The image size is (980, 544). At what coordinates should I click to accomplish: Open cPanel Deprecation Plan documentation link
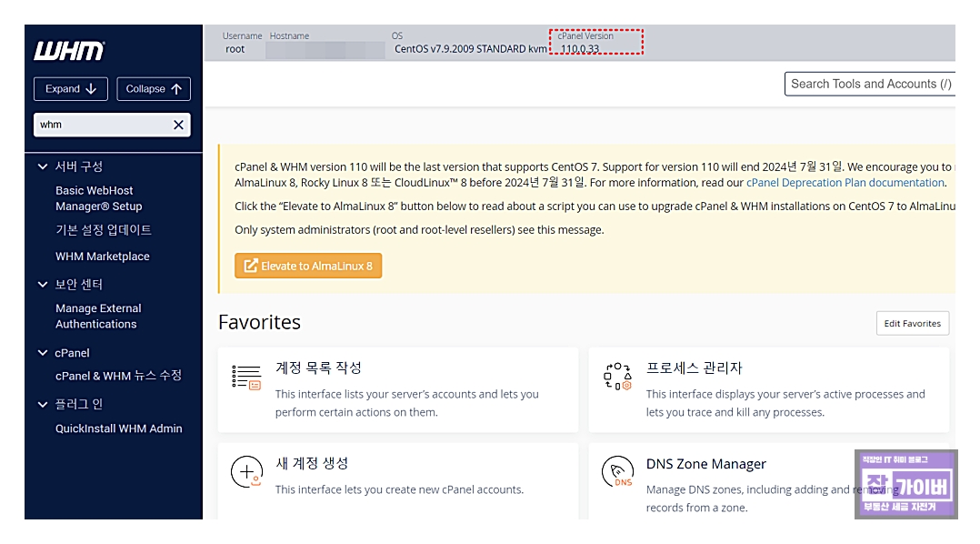(x=845, y=183)
